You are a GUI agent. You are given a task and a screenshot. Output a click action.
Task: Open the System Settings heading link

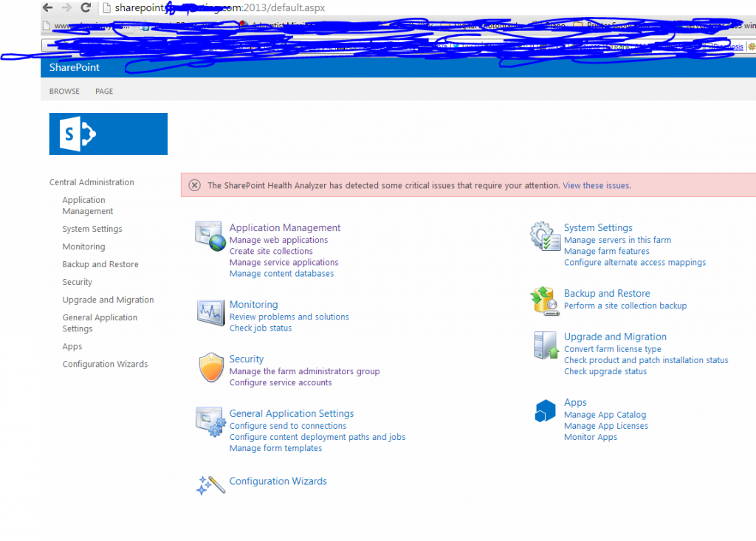pos(598,227)
